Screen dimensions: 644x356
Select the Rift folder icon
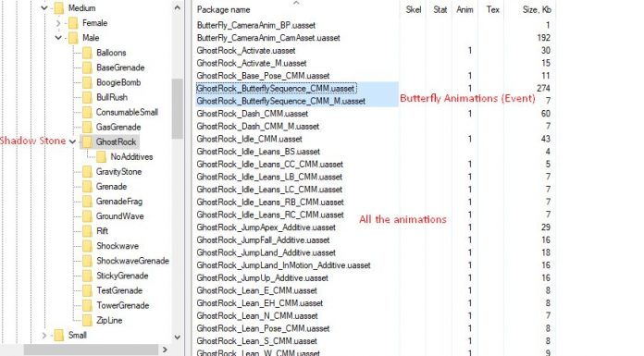coord(87,231)
